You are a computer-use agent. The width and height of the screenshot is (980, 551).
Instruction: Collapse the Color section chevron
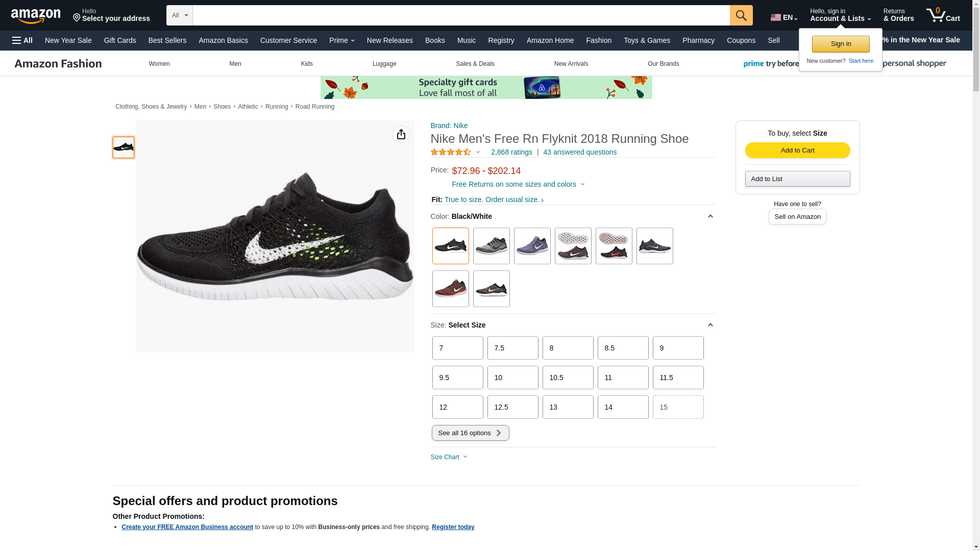point(710,216)
